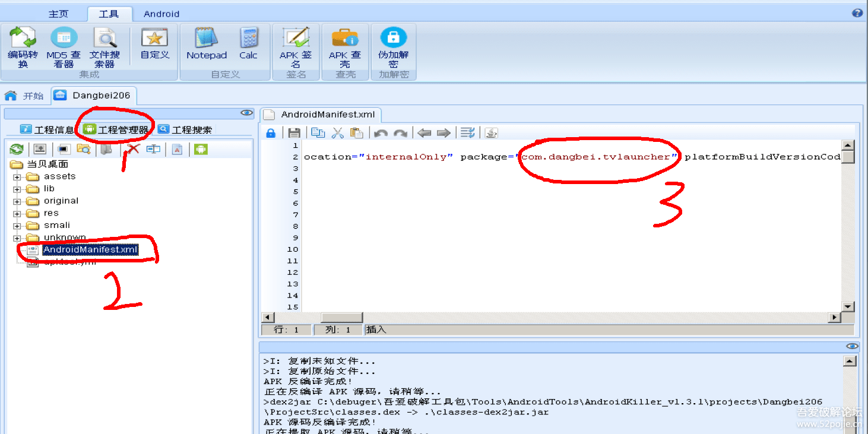Click editor vertical scrollbar up arrow
868x434 pixels.
[x=848, y=145]
